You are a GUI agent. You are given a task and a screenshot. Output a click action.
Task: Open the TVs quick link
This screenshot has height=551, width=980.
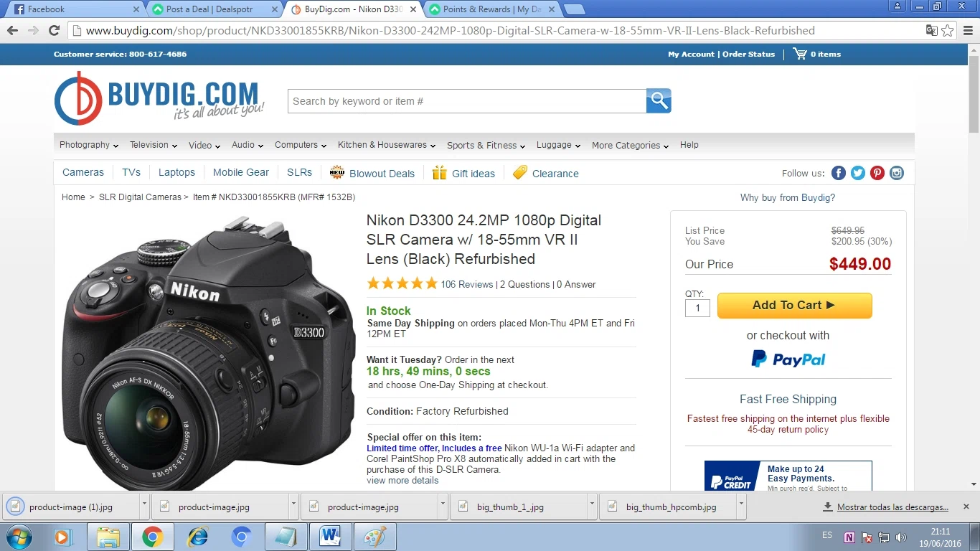coord(131,172)
